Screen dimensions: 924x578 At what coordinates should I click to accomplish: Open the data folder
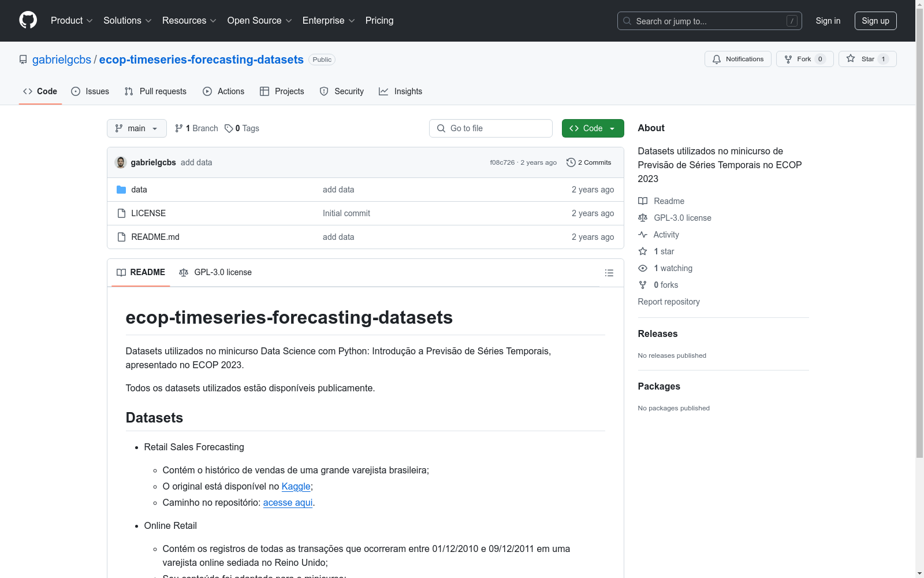[x=139, y=190]
